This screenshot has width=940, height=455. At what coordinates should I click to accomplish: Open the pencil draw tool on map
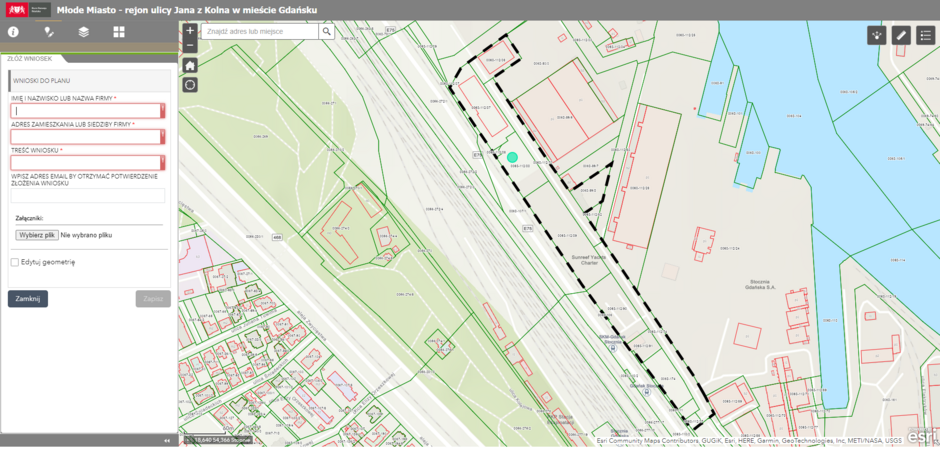901,35
